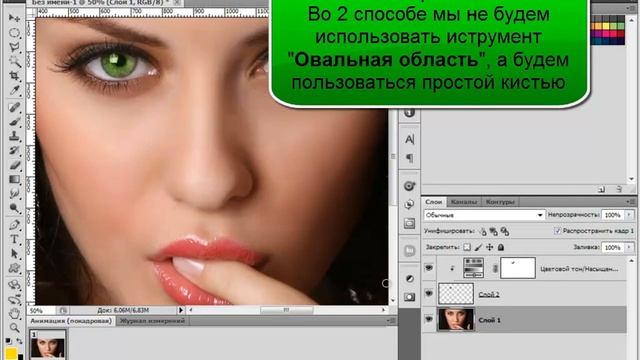Image resolution: width=640 pixels, height=360 pixels.
Task: Select the Brush tool
Action: pos(15,122)
